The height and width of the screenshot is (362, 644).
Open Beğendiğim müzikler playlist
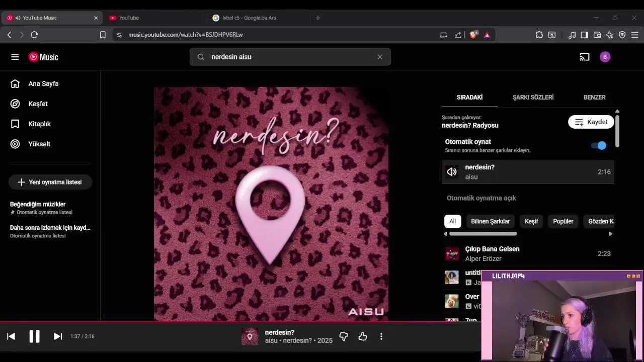tap(41, 208)
